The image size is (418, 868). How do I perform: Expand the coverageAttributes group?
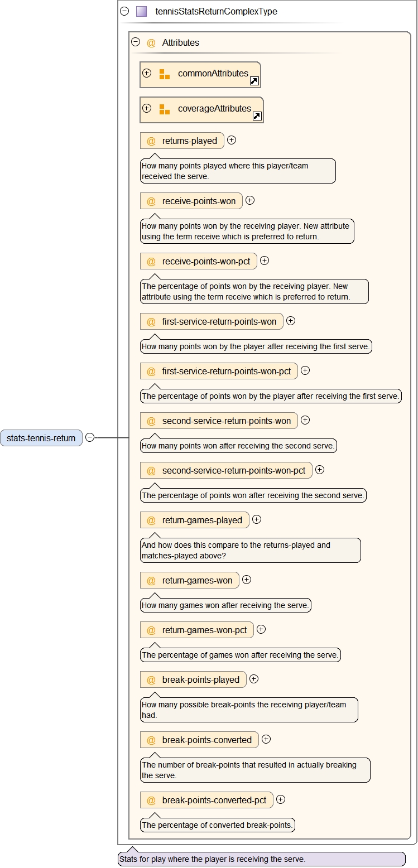147,108
